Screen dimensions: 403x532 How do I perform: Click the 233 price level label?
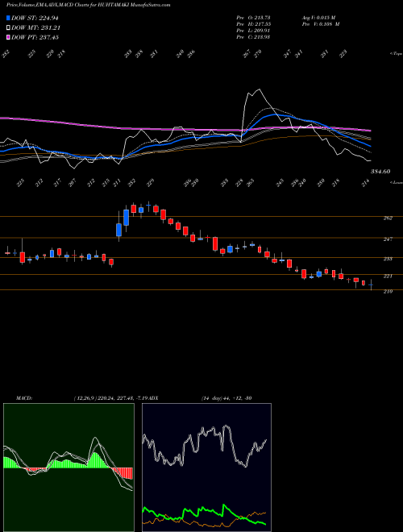(x=388, y=259)
